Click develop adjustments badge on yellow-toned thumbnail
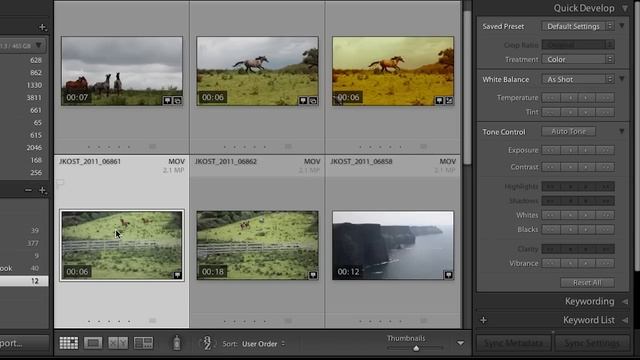640x360 pixels. click(449, 100)
